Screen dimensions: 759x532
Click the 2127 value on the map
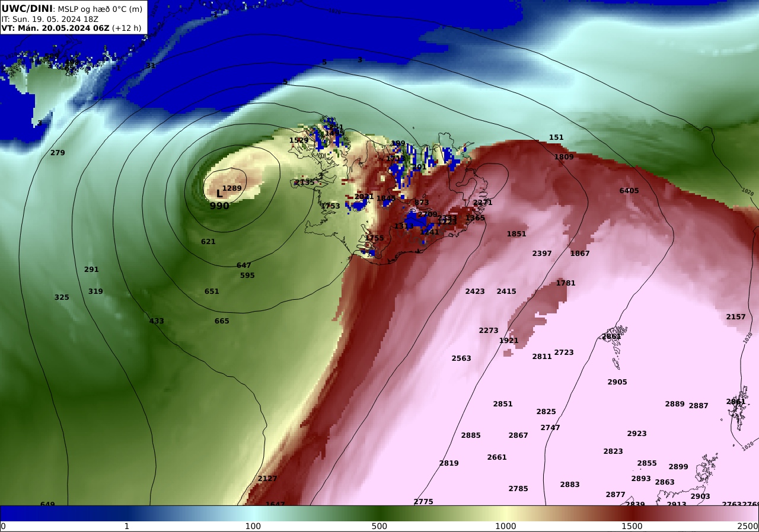[267, 479]
